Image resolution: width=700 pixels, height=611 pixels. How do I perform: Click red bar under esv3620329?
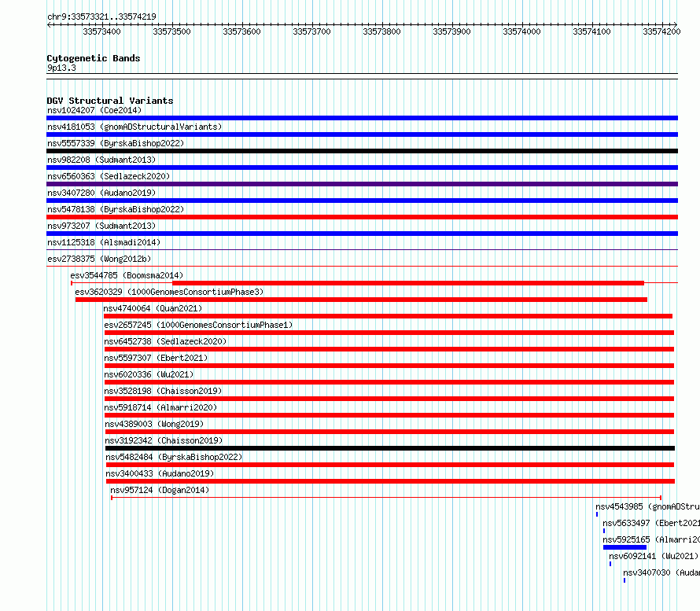click(x=361, y=300)
